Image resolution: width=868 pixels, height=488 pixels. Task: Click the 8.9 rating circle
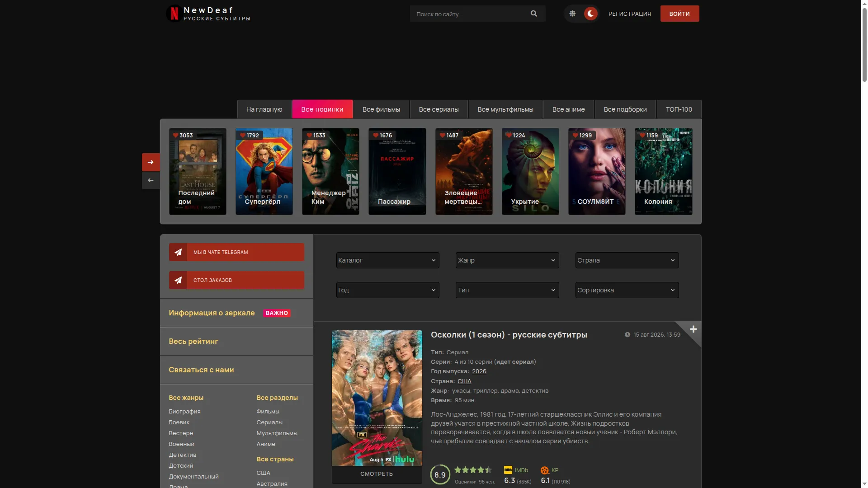click(440, 474)
